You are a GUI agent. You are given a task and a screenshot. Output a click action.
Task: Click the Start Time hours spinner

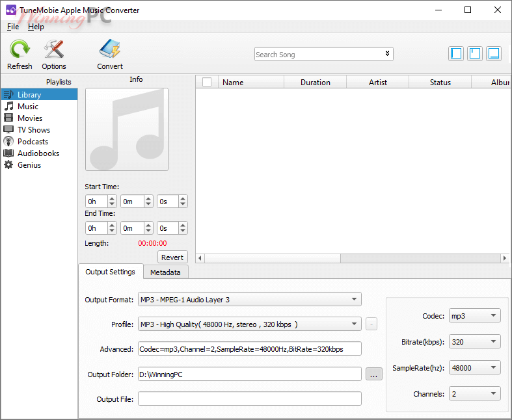(x=101, y=202)
